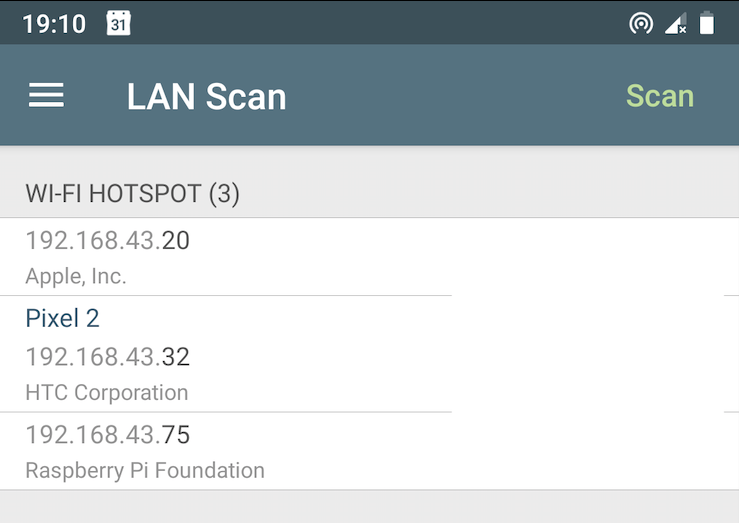
Task: Tap empty area below the device list
Action: pyautogui.click(x=370, y=507)
